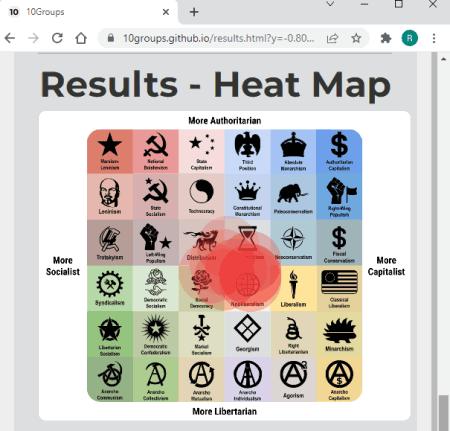Image resolution: width=450 pixels, height=431 pixels.
Task: Select the Third Position eagle icon
Action: (247, 144)
